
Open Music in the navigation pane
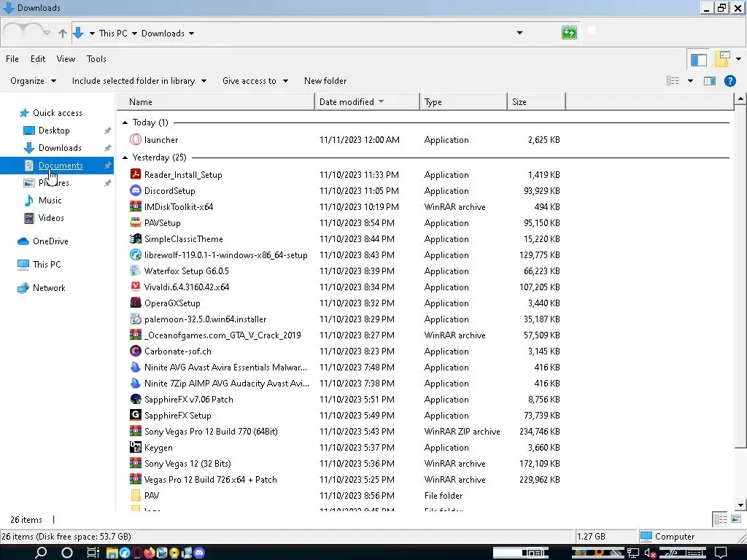pyautogui.click(x=50, y=201)
